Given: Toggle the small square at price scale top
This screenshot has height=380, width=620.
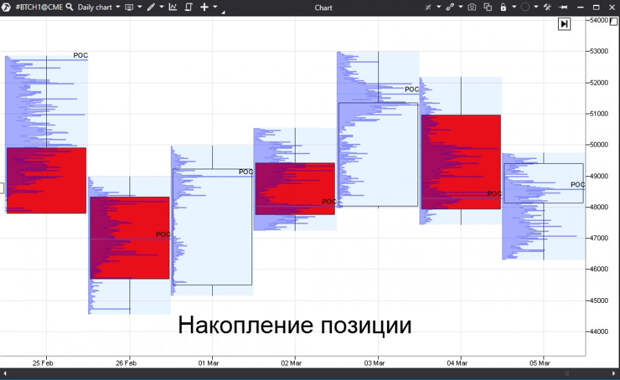Looking at the screenshot, I should coord(614,22).
